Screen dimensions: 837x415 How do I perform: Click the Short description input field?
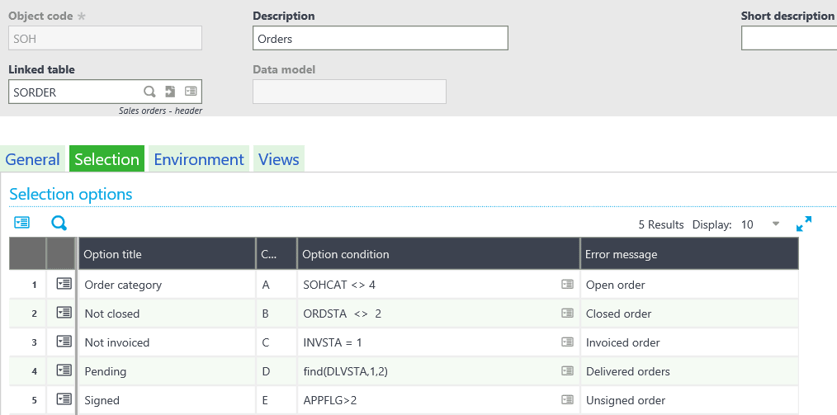point(788,38)
